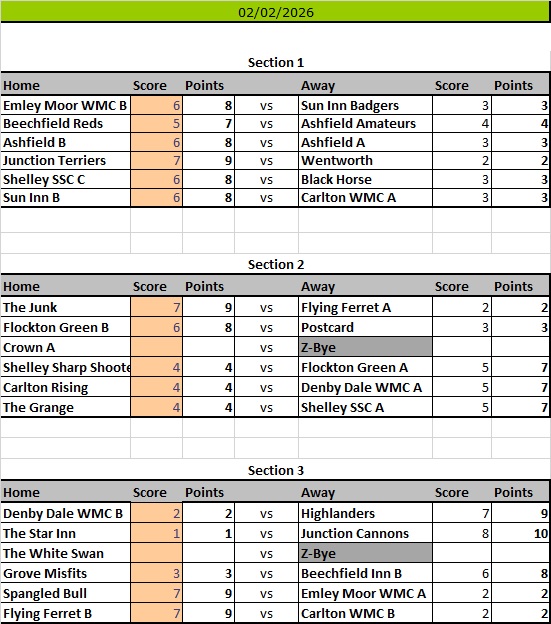Click Junction Cannons points cell showing 10

(x=521, y=533)
